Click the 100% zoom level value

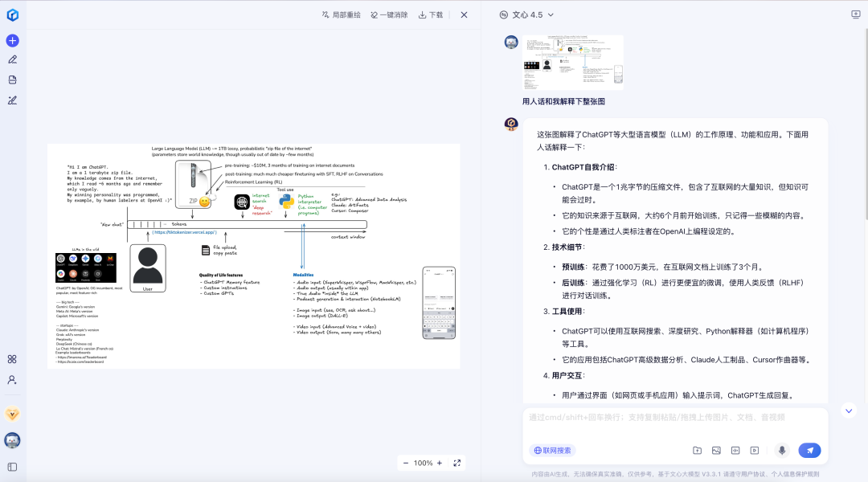[x=423, y=464]
